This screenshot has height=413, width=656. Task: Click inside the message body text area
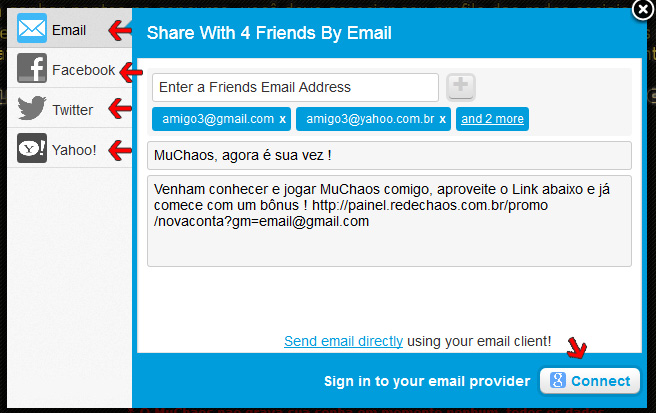pyautogui.click(x=389, y=221)
